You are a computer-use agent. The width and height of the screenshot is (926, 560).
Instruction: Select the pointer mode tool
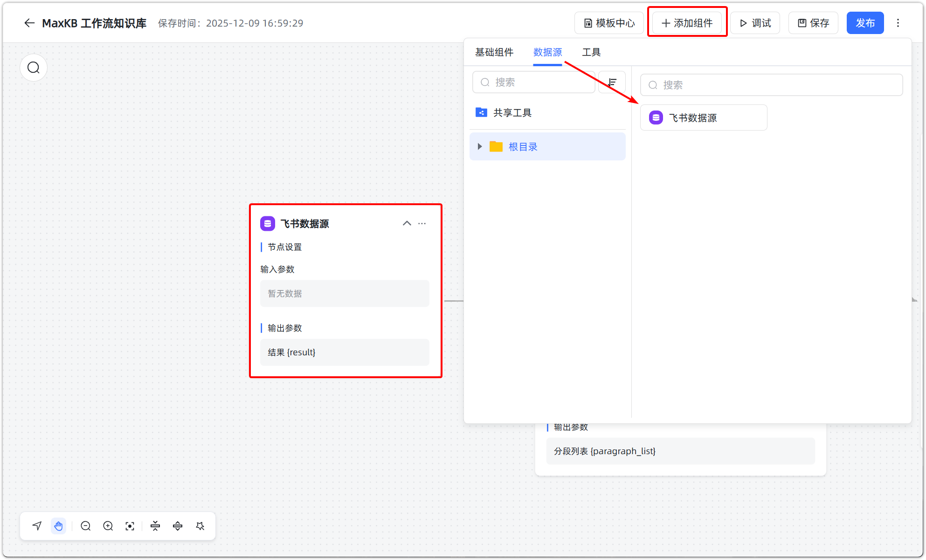pos(37,526)
